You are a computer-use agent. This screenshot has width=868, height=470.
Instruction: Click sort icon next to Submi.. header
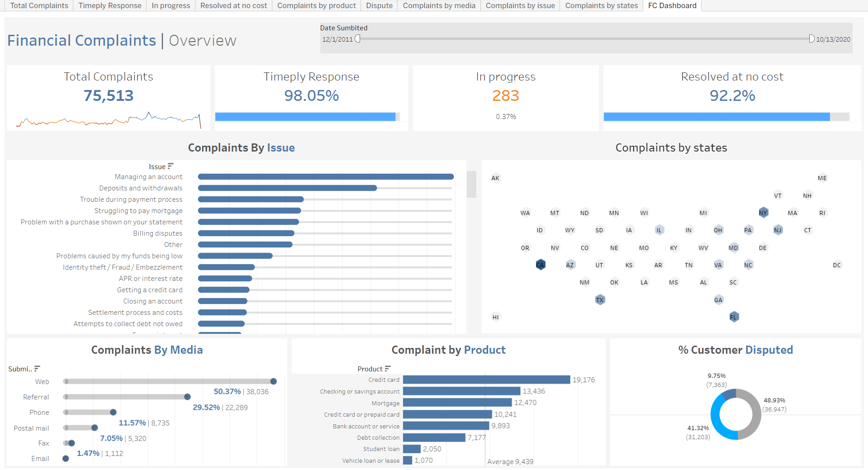(37, 369)
